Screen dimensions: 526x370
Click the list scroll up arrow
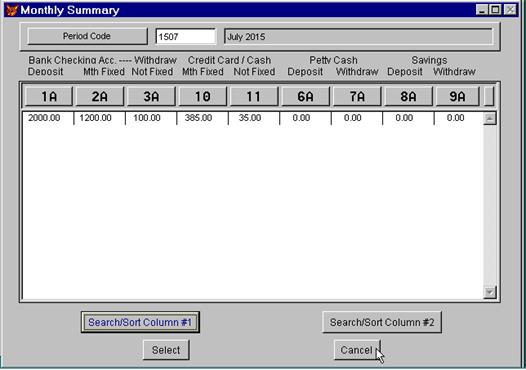pyautogui.click(x=490, y=118)
